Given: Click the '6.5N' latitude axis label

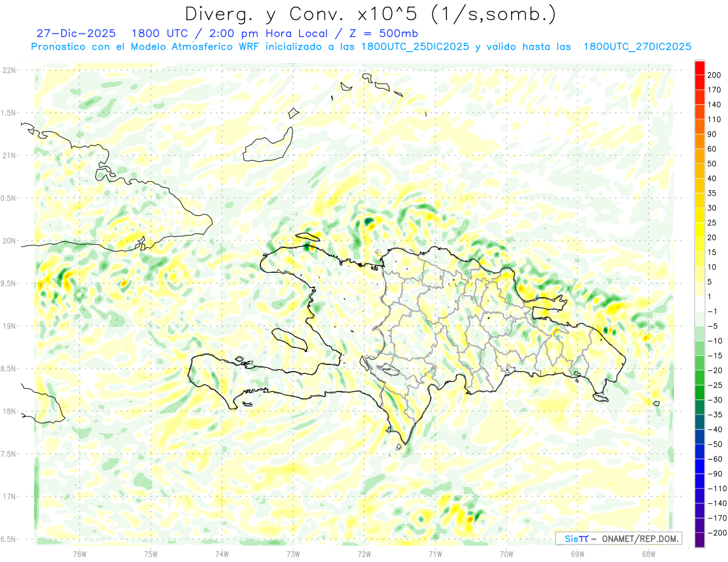Looking at the screenshot, I should 8,539.
